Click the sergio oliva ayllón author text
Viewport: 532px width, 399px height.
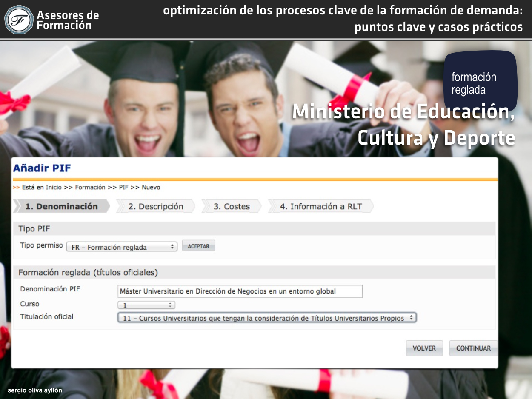coord(35,390)
